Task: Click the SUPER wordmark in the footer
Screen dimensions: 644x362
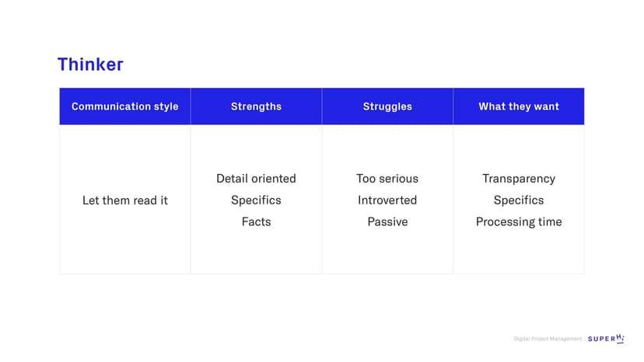Action: [601, 339]
